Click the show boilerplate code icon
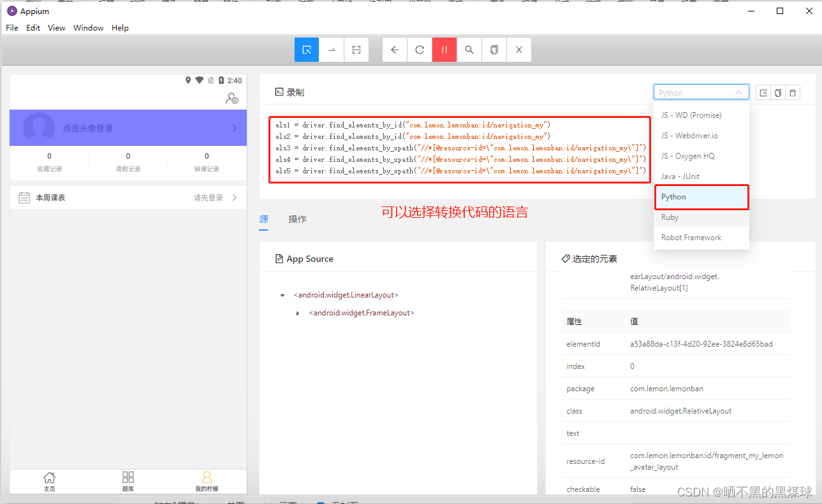This screenshot has width=822, height=504. [x=763, y=93]
